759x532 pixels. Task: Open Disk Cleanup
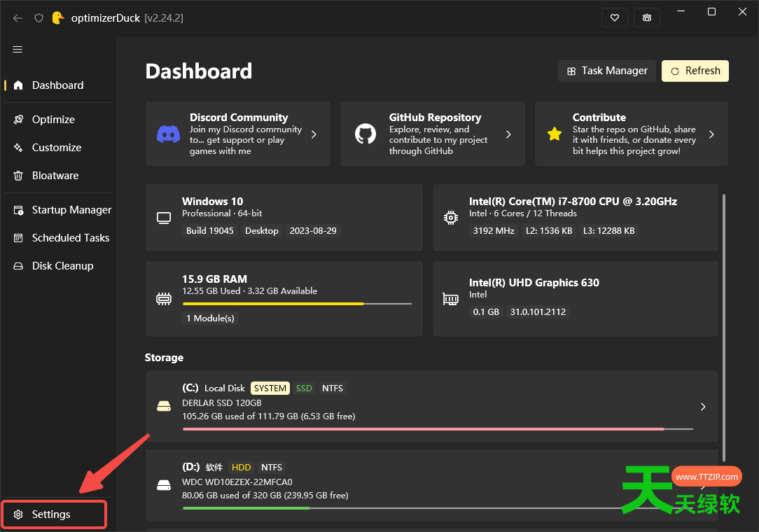coord(58,266)
